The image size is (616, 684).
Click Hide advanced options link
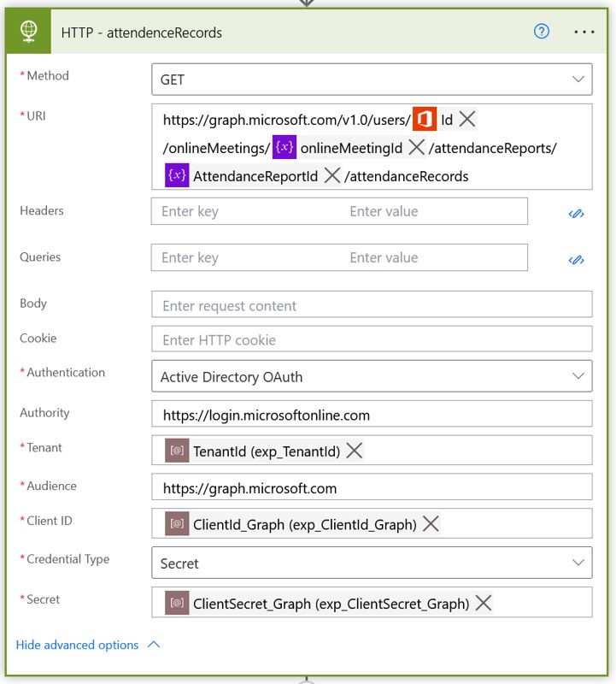click(x=77, y=645)
